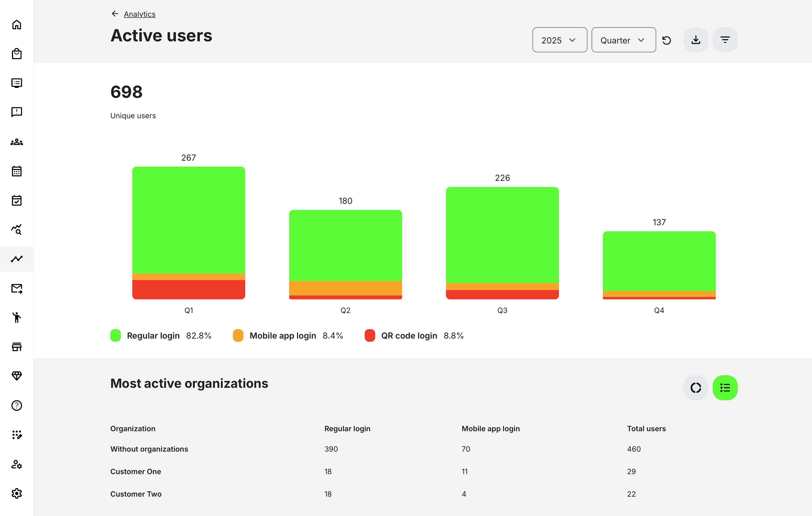Open the Home dashboard icon

pyautogui.click(x=16, y=25)
